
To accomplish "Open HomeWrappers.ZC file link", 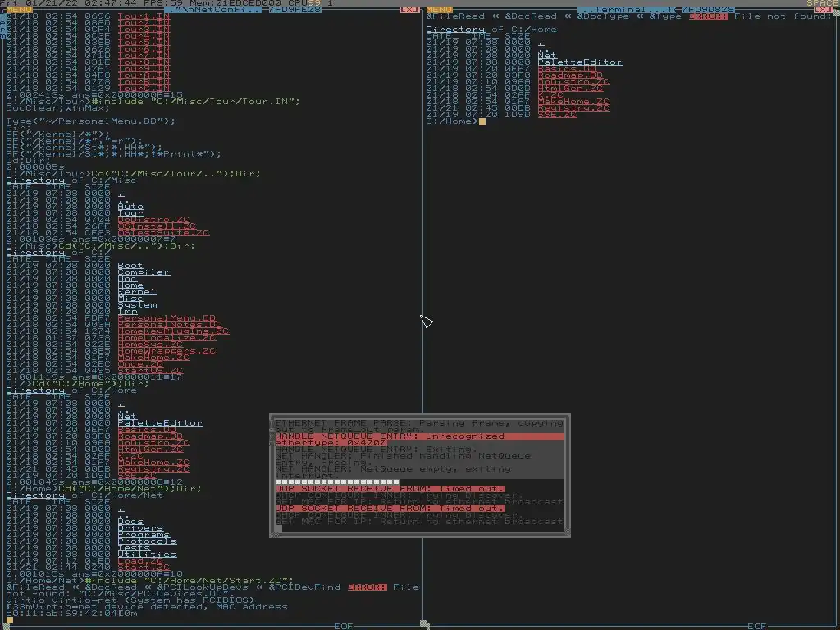I will (x=167, y=351).
